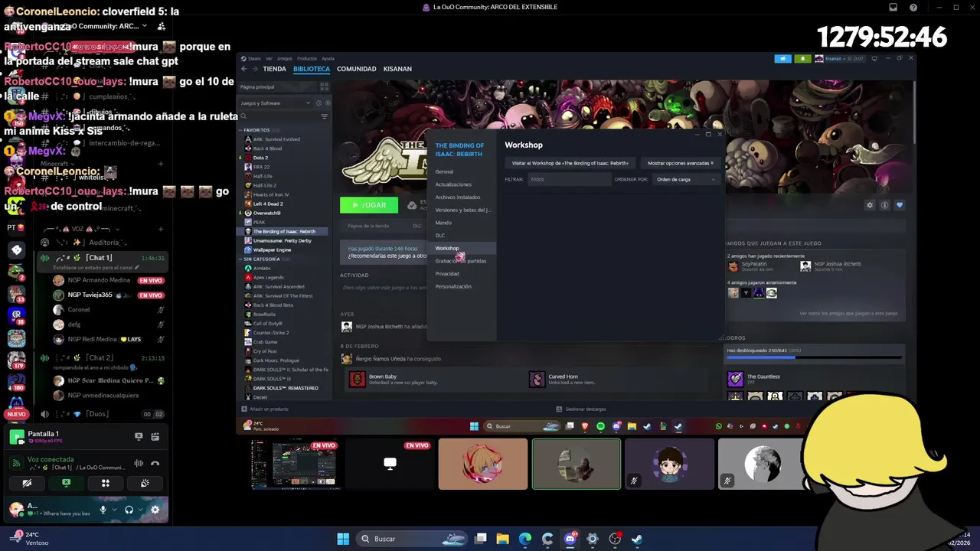Open the dice-icon server in the sidebar
This screenshot has width=980, height=551.
16,250
